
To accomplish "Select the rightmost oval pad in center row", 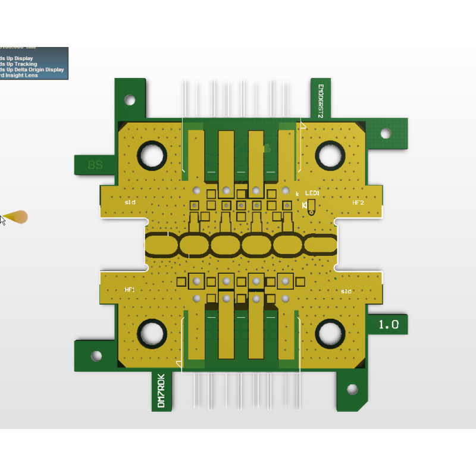I will [x=320, y=245].
